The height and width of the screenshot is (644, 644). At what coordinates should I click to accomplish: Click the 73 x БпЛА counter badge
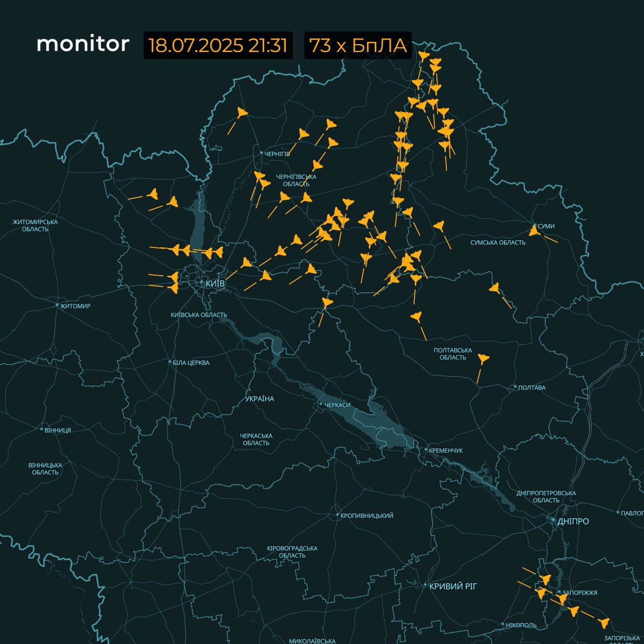tap(358, 45)
